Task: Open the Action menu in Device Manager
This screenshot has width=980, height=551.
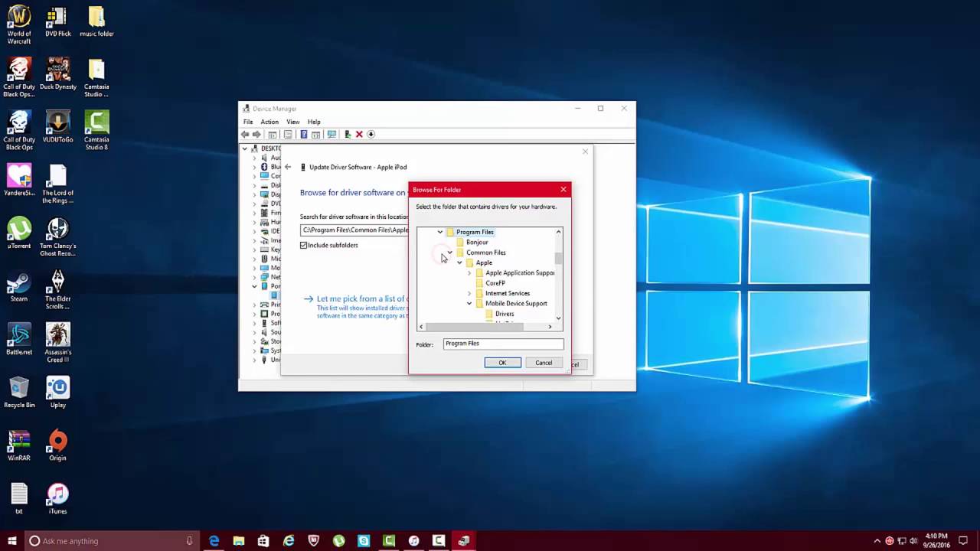Action: pos(269,122)
